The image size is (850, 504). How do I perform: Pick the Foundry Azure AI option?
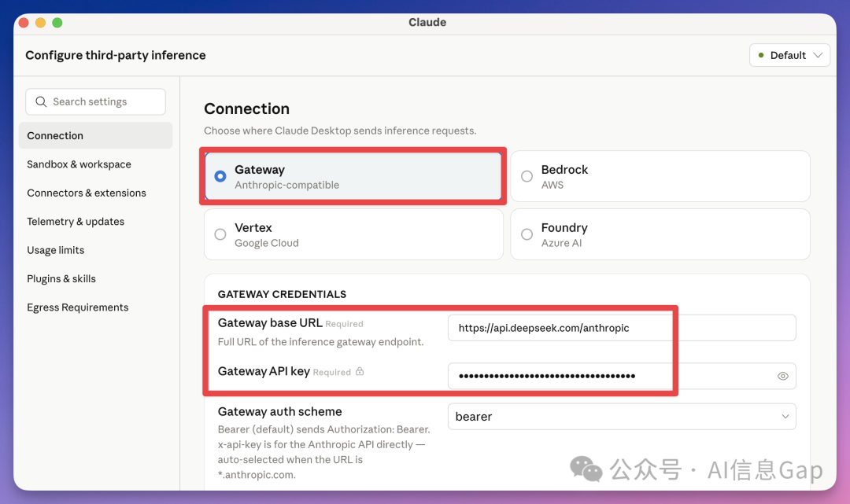527,234
